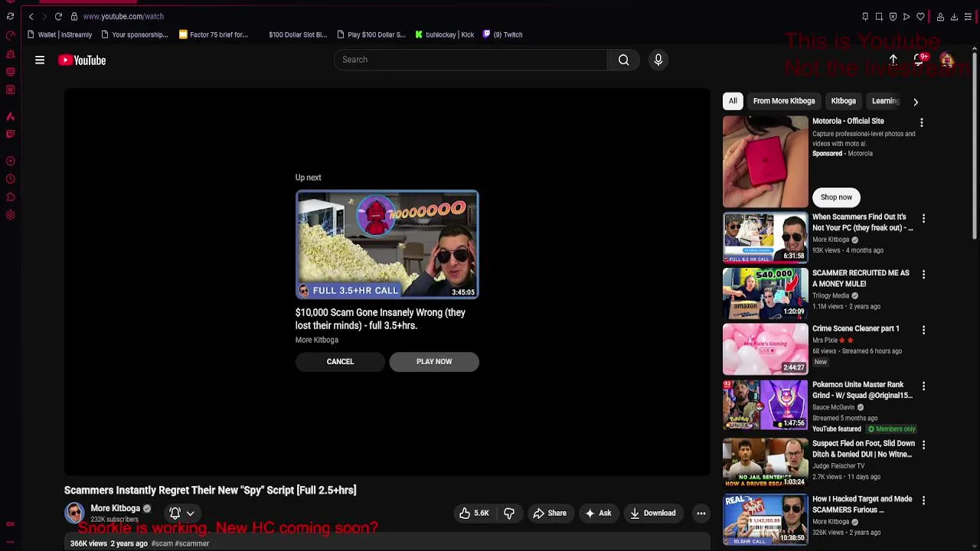Open 'Crime Scene Cleaner part 1' thumbnail

765,348
